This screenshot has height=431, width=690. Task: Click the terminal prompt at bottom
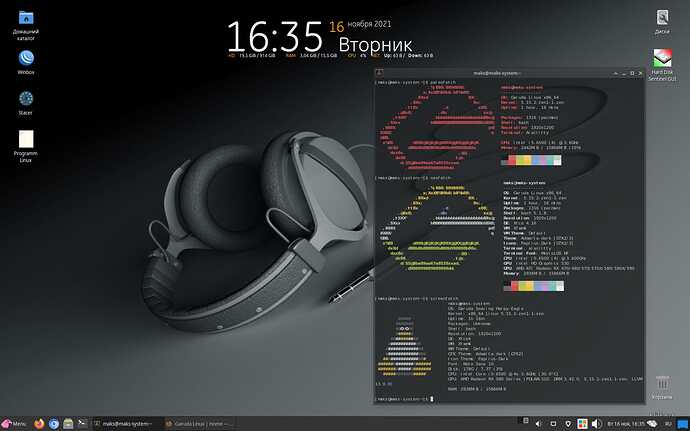click(404, 399)
